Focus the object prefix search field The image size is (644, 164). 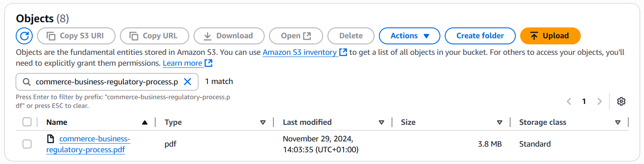[x=107, y=82]
